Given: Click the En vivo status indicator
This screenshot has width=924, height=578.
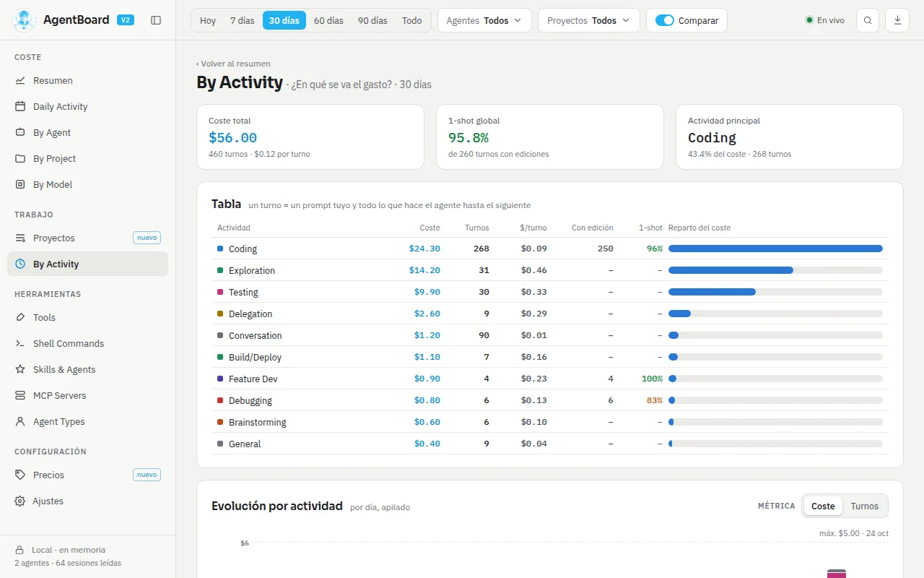Looking at the screenshot, I should pos(825,20).
